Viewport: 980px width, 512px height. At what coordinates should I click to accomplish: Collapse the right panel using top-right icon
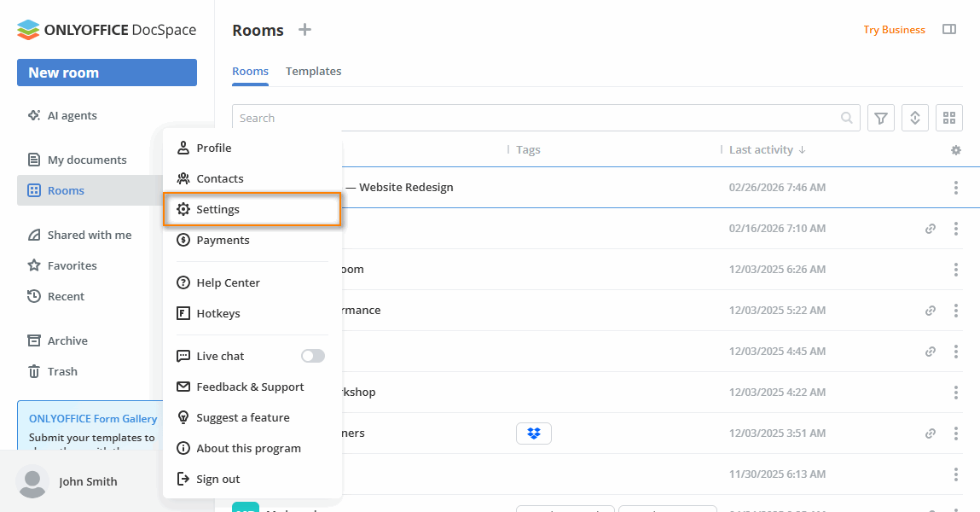pos(949,28)
